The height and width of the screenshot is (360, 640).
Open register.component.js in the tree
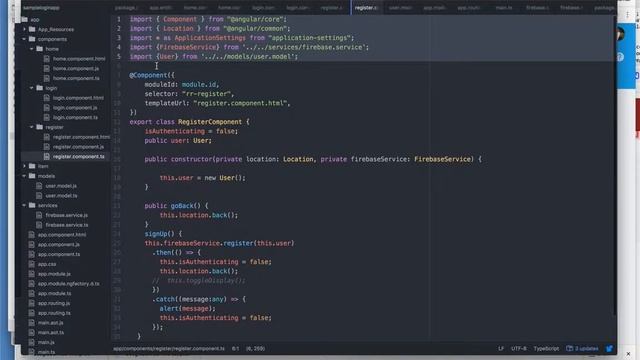pos(78,147)
